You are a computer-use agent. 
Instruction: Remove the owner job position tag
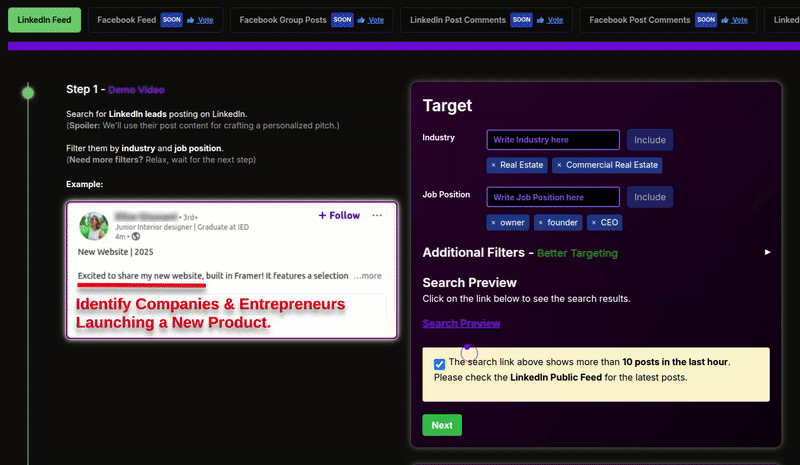pyautogui.click(x=493, y=223)
